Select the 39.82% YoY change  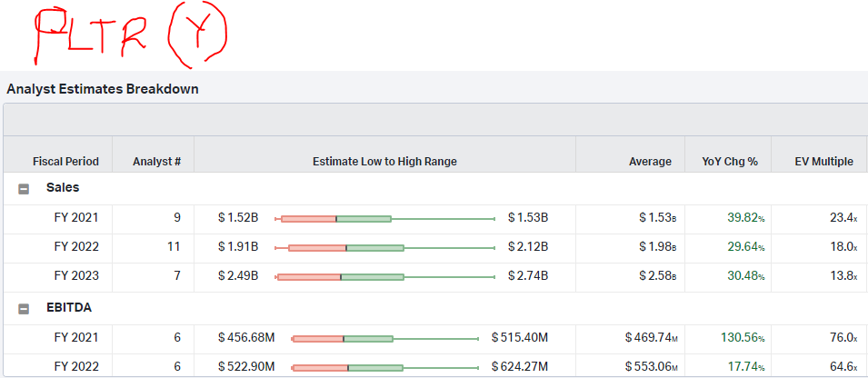click(x=745, y=217)
